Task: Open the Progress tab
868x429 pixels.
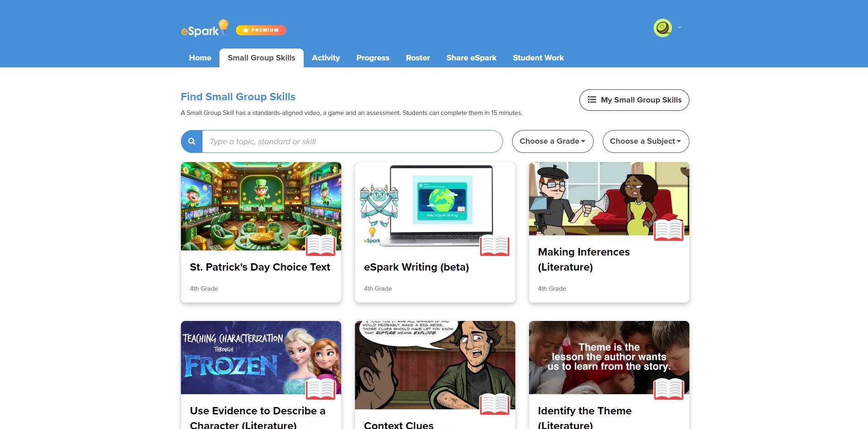Action: (x=373, y=58)
